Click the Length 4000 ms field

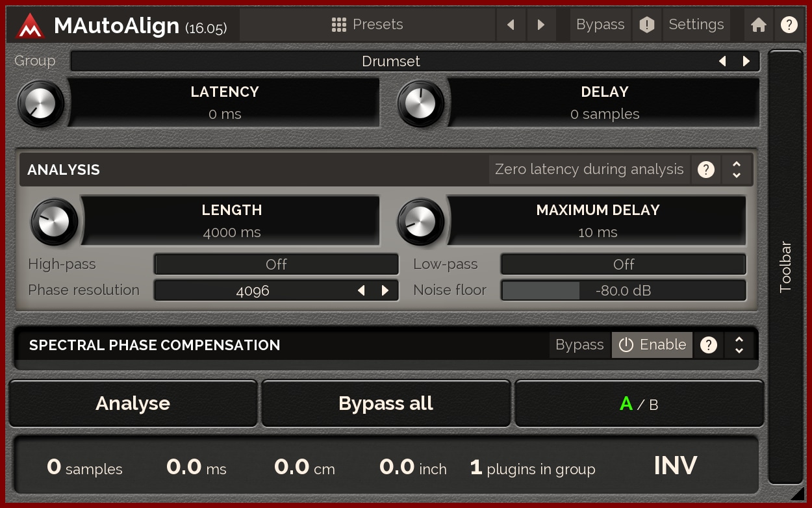pyautogui.click(x=231, y=221)
